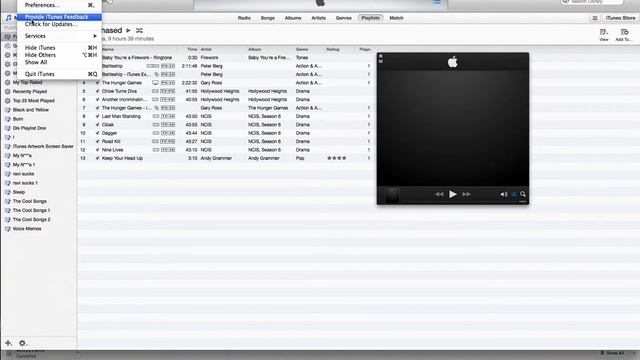This screenshot has width=640, height=360.
Task: Uncheck The Hunger Games track checkbox
Action: [98, 82]
